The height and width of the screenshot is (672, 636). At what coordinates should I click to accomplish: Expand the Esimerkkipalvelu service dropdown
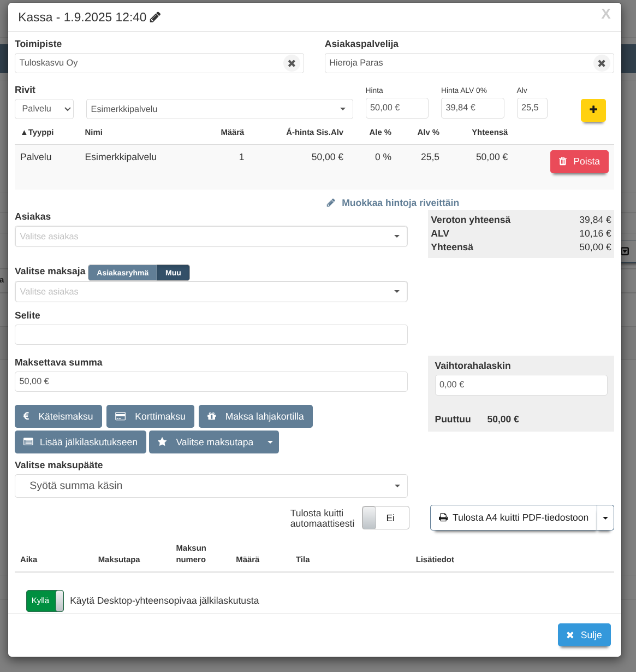(x=219, y=109)
